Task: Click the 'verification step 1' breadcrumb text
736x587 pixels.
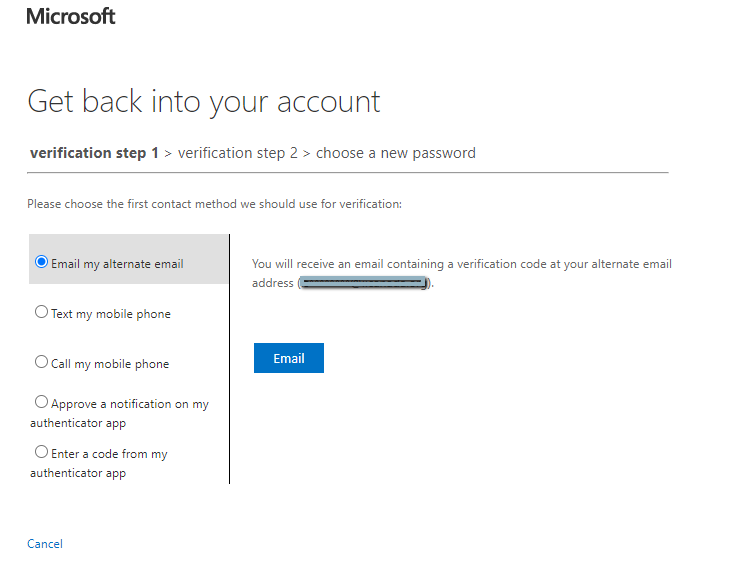Action: [94, 153]
